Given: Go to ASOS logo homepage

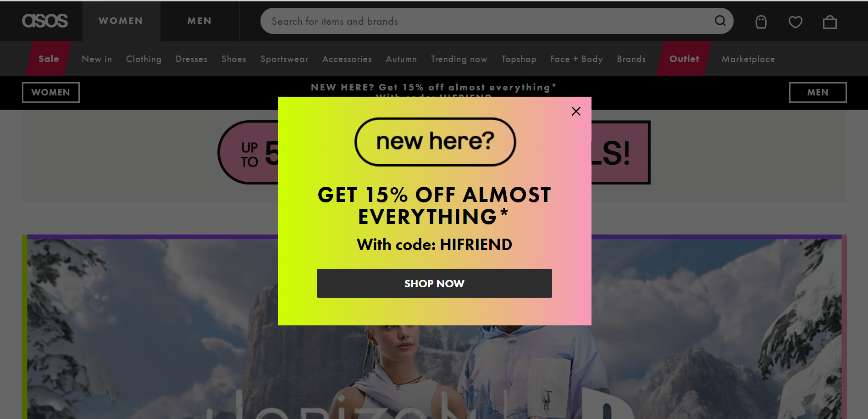Looking at the screenshot, I should [x=45, y=21].
